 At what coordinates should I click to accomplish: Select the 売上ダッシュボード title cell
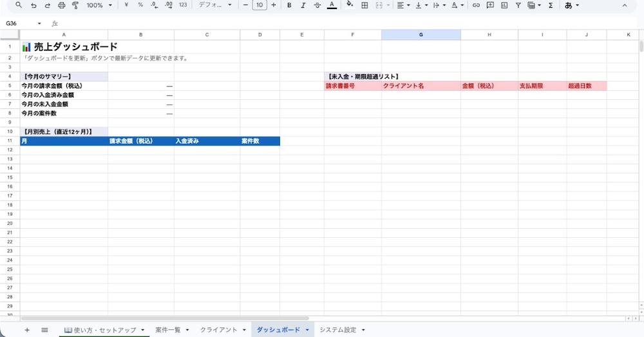point(64,47)
